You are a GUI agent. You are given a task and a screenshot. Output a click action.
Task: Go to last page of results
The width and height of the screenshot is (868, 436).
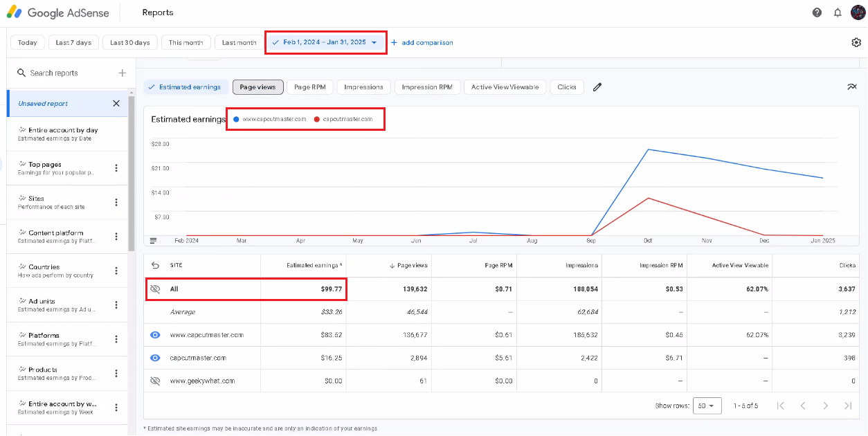(x=848, y=406)
